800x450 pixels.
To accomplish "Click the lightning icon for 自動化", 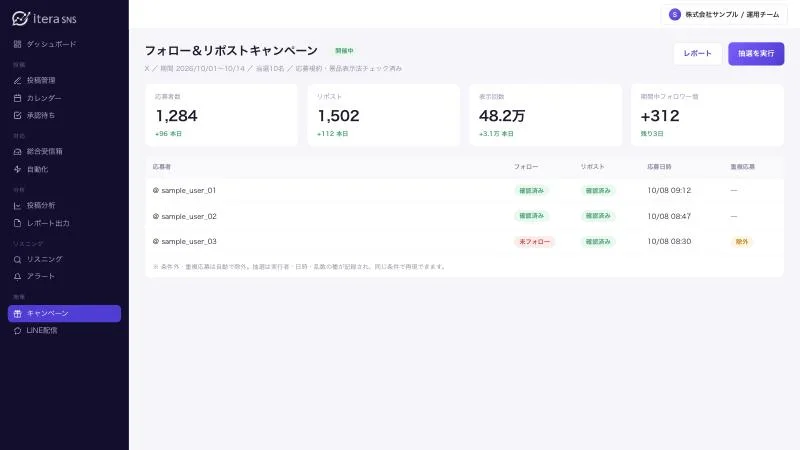I will [17, 169].
